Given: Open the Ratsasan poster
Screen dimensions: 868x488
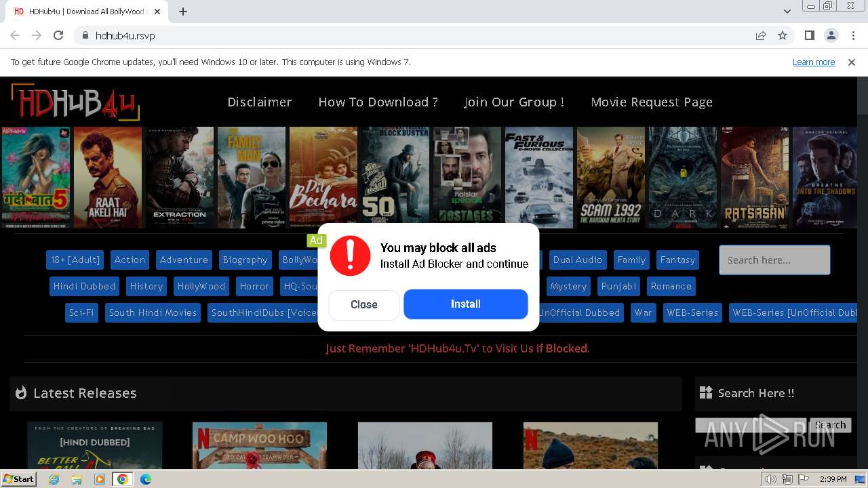Looking at the screenshot, I should coord(755,178).
